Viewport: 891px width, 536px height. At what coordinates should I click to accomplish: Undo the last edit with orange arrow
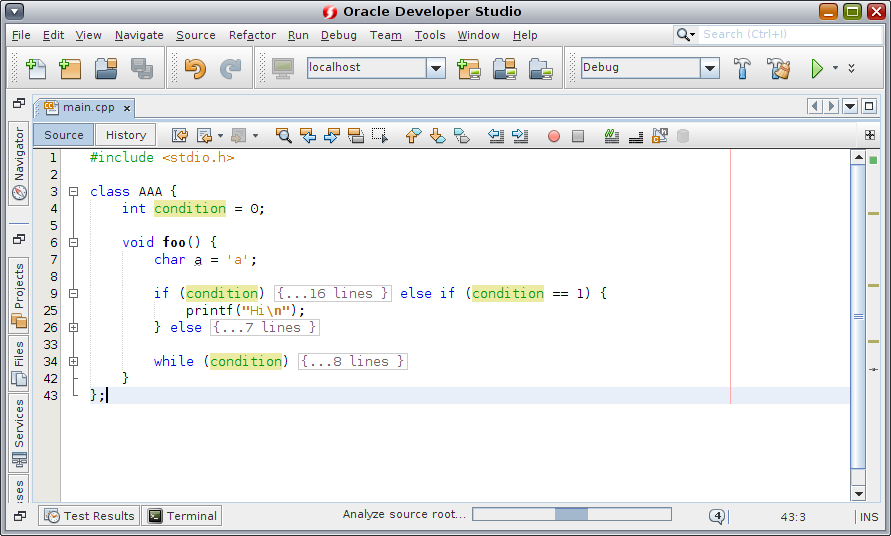tap(195, 68)
